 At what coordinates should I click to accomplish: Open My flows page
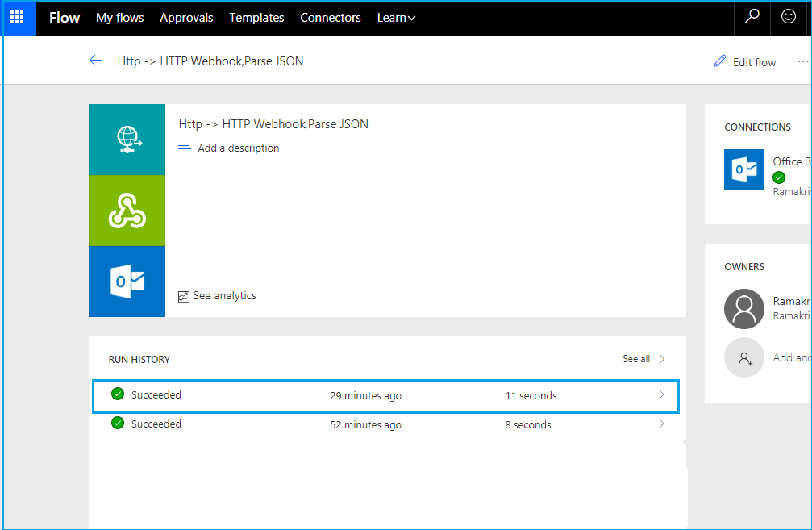click(x=119, y=18)
